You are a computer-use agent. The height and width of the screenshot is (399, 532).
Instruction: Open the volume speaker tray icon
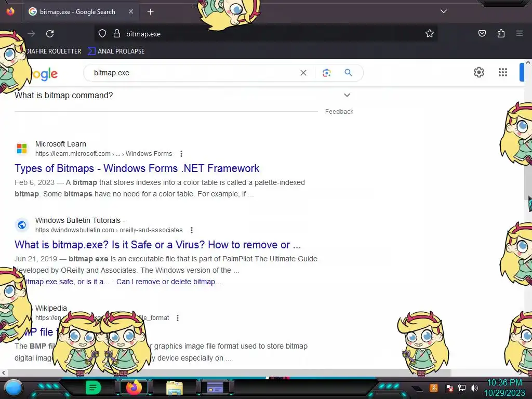(474, 388)
